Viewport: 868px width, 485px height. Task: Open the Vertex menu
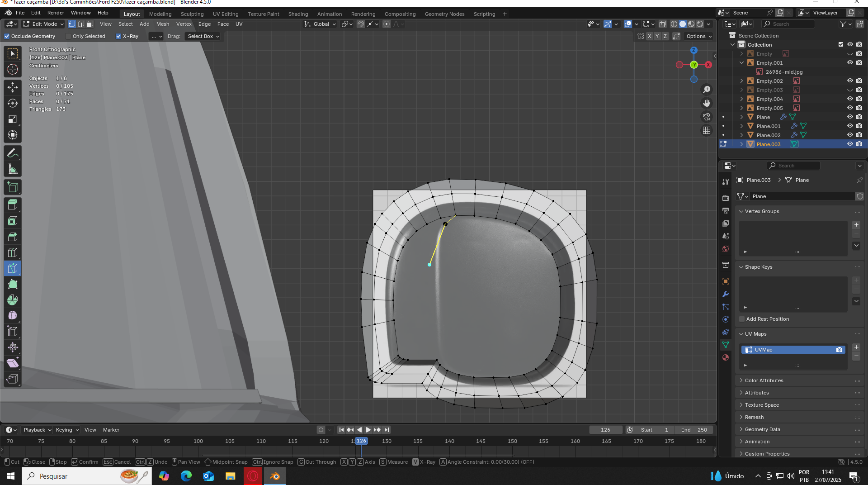[x=184, y=24]
